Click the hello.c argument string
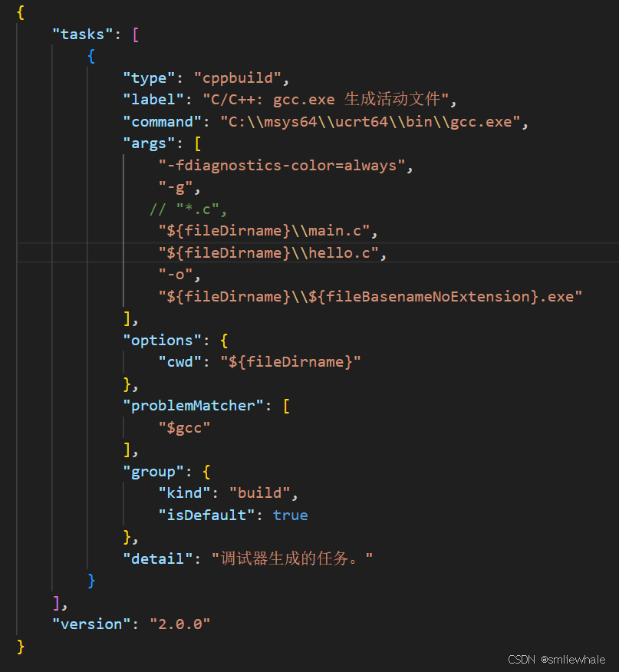 pyautogui.click(x=268, y=253)
